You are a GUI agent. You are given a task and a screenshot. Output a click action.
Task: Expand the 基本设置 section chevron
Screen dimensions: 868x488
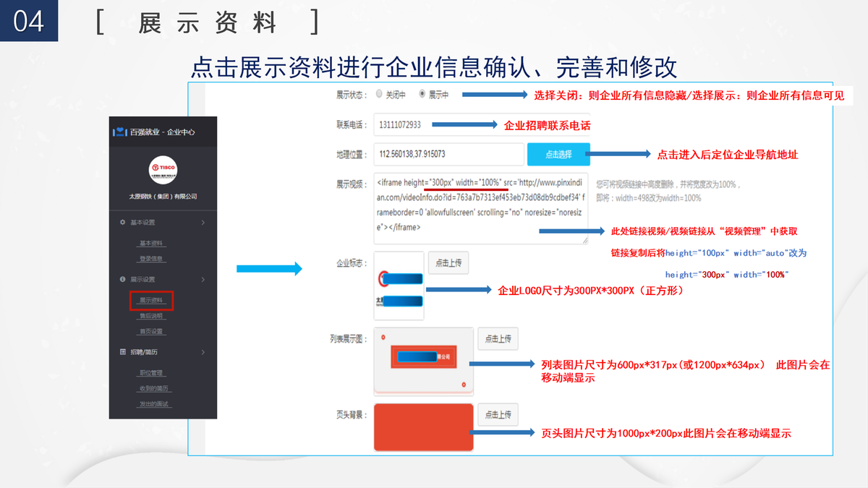tap(203, 222)
